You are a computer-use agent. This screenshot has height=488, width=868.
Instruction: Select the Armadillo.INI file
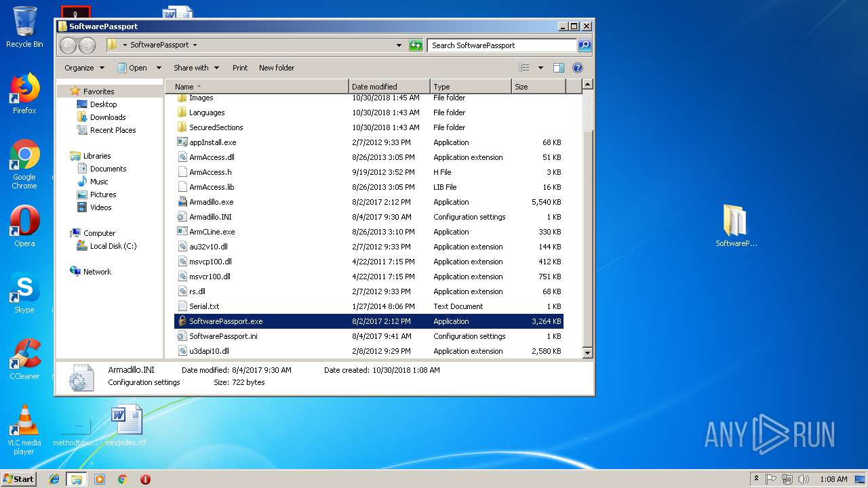click(x=369, y=217)
